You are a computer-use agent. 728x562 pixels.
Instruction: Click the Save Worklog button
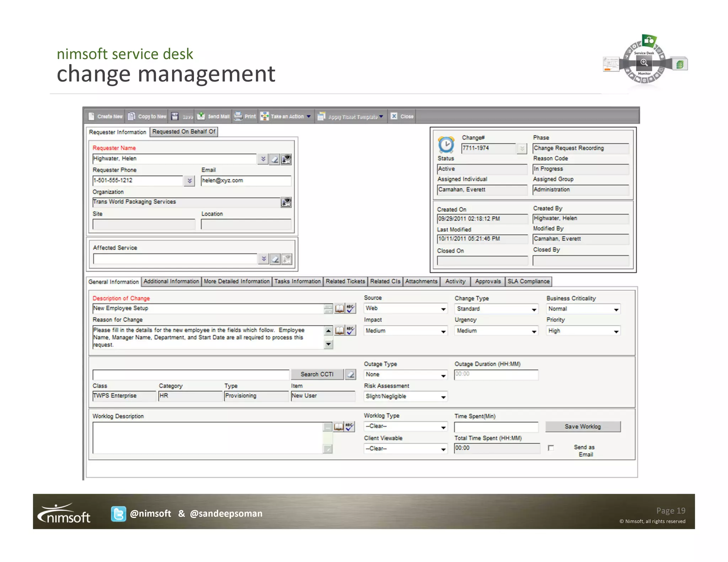(x=583, y=426)
